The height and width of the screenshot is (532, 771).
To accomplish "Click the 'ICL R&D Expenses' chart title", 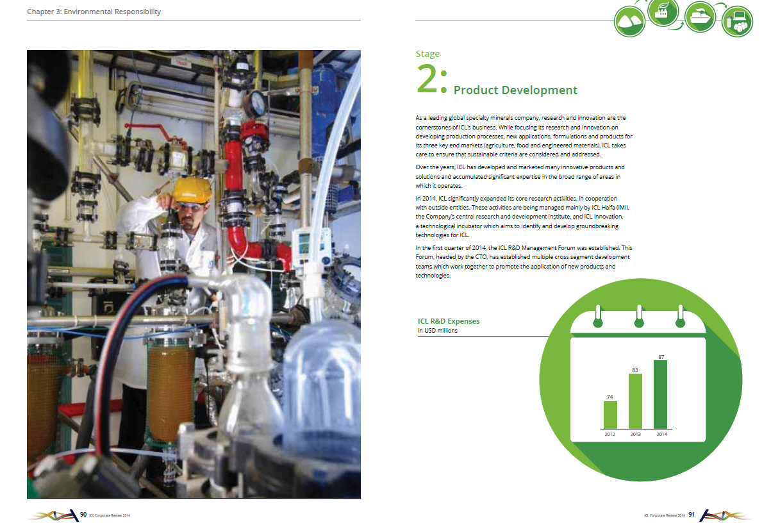I will pyautogui.click(x=449, y=321).
